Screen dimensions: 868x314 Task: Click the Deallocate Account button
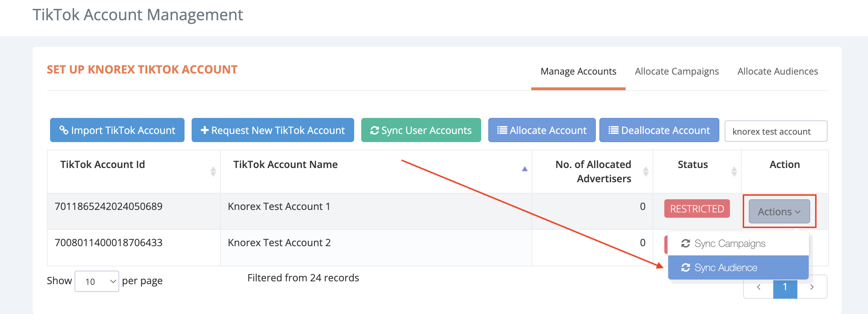pos(659,130)
